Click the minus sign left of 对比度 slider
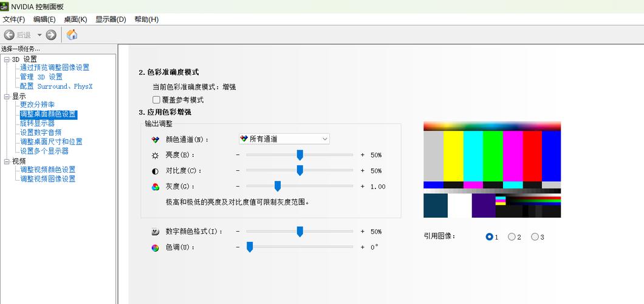This screenshot has height=304, width=644. pos(238,170)
